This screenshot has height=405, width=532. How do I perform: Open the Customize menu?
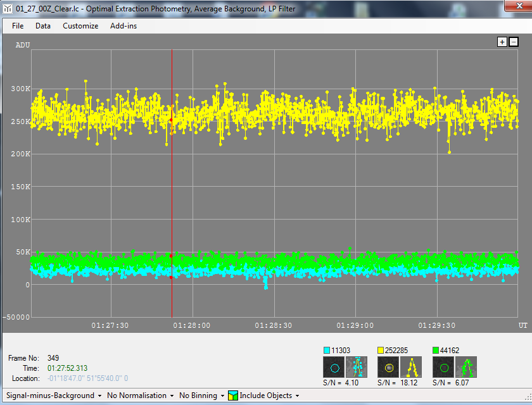click(80, 26)
